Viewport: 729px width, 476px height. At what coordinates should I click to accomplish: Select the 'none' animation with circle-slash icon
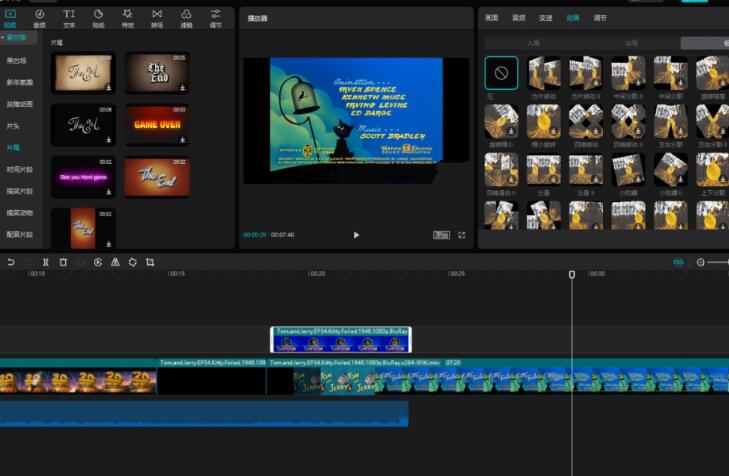click(x=501, y=73)
